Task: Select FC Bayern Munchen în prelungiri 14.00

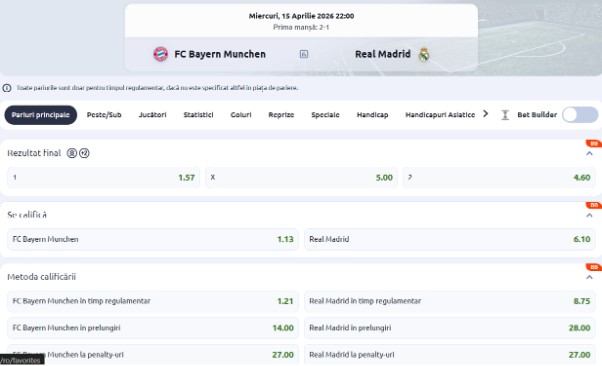Action: coord(153,328)
